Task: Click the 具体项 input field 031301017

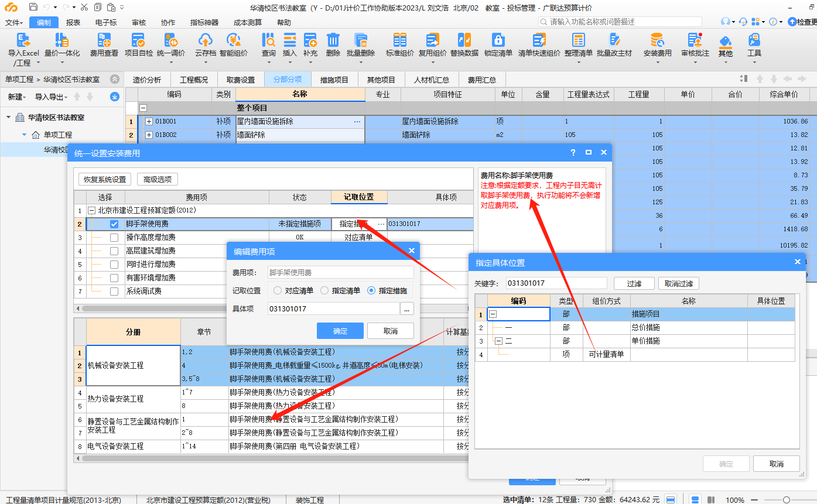Action: (333, 308)
